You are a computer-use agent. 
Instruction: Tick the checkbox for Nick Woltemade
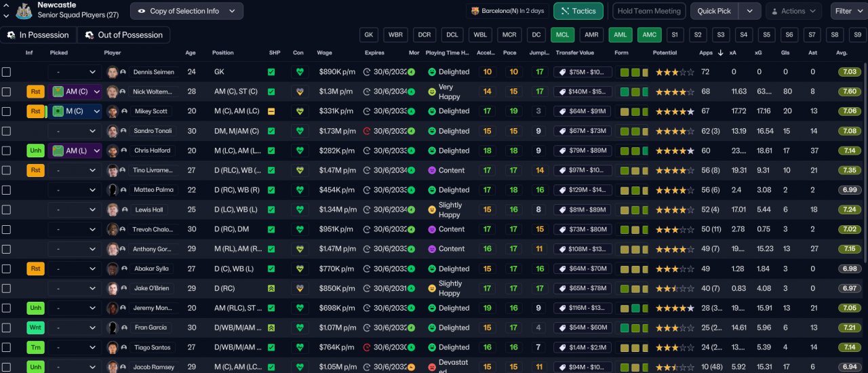point(6,92)
